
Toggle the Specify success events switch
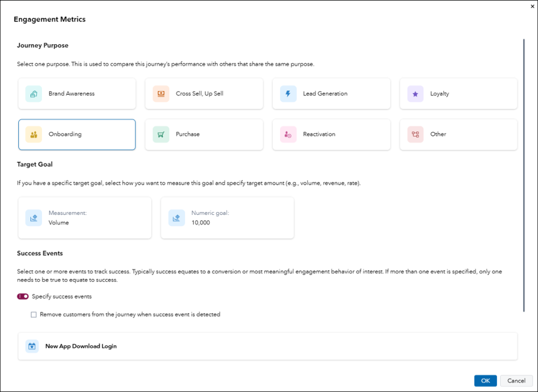tap(23, 297)
